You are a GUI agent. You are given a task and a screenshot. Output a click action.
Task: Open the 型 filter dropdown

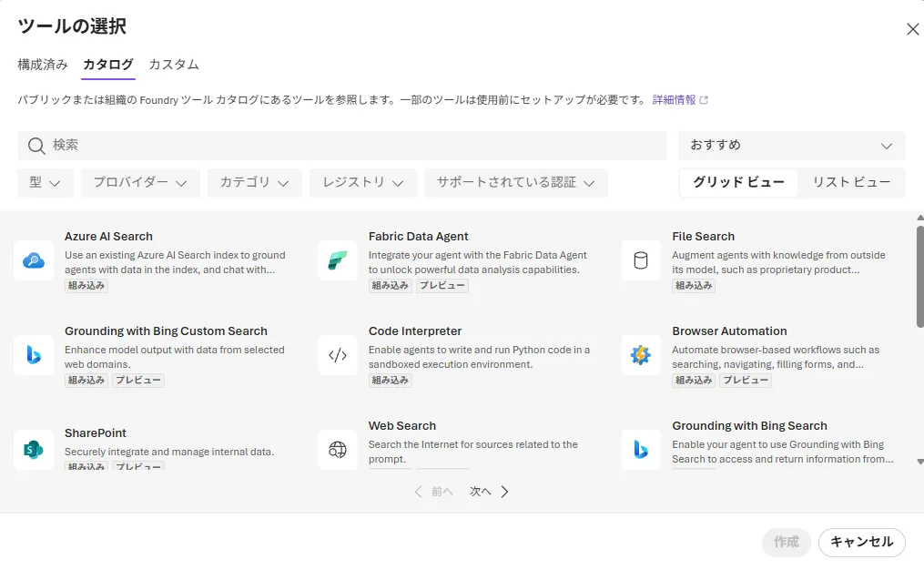point(46,183)
